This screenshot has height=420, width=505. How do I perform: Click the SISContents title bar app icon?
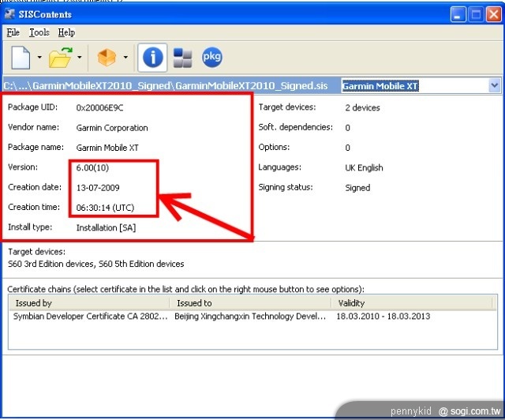pyautogui.click(x=9, y=14)
